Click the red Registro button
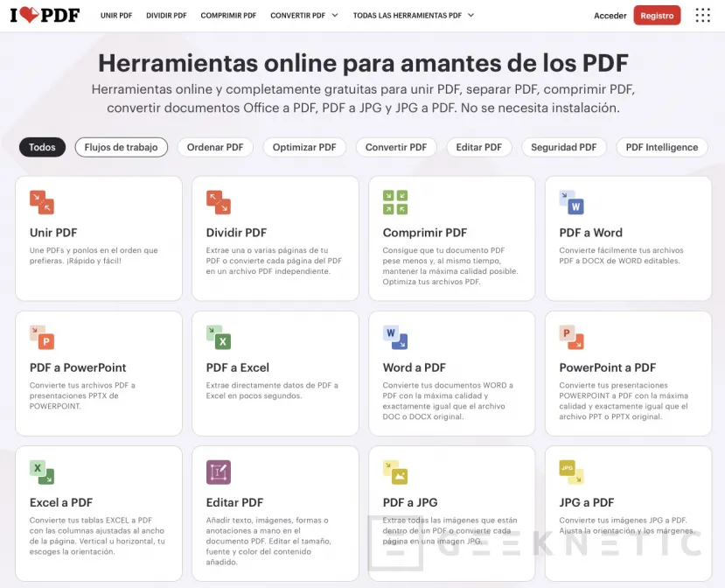This screenshot has width=725, height=588. [x=657, y=15]
